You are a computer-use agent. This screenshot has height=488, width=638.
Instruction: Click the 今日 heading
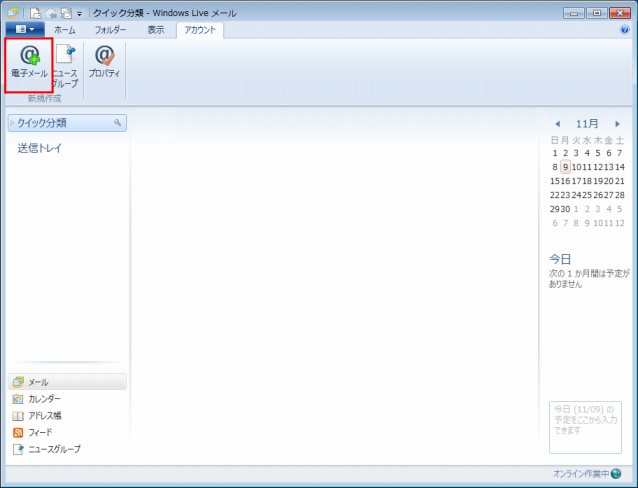(x=560, y=259)
